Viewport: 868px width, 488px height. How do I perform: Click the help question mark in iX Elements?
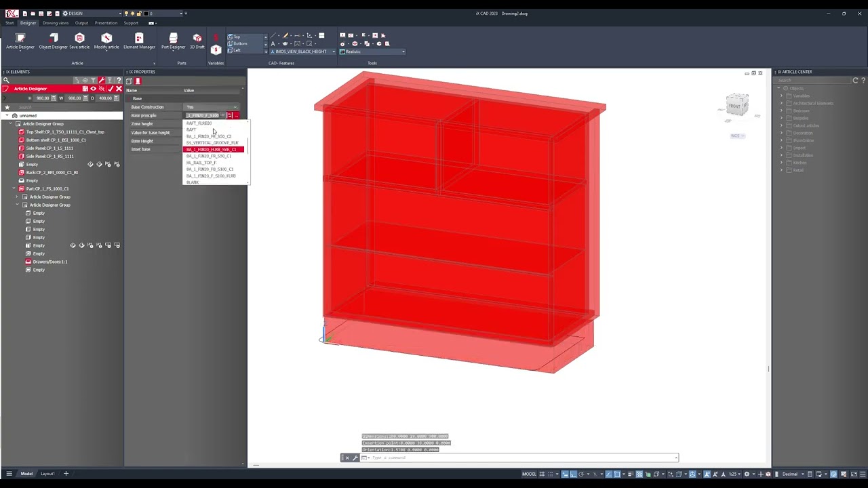(x=119, y=81)
